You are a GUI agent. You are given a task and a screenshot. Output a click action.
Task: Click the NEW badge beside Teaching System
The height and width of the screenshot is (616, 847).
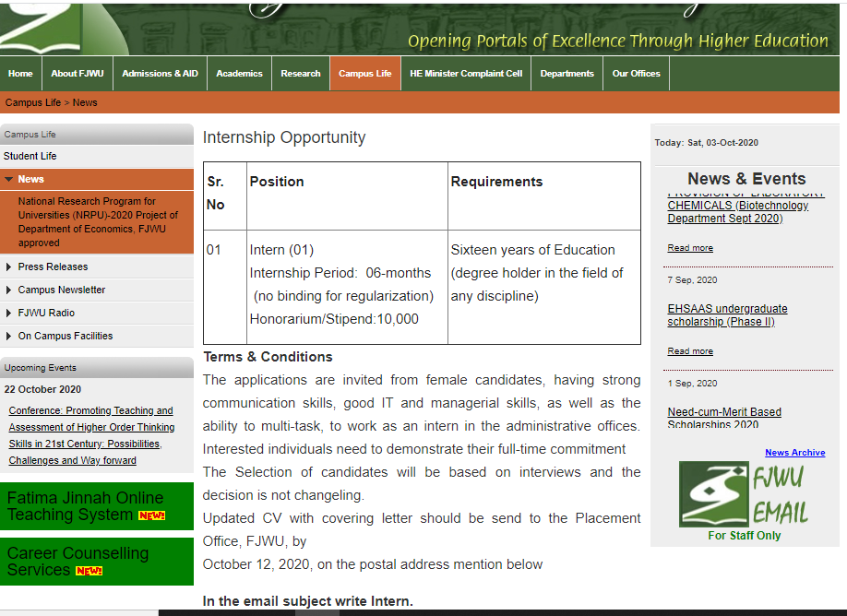[x=152, y=515]
